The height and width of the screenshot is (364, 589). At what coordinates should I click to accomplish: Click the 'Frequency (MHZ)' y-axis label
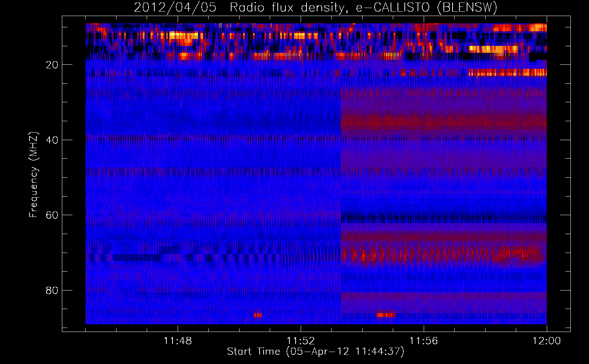(x=33, y=175)
